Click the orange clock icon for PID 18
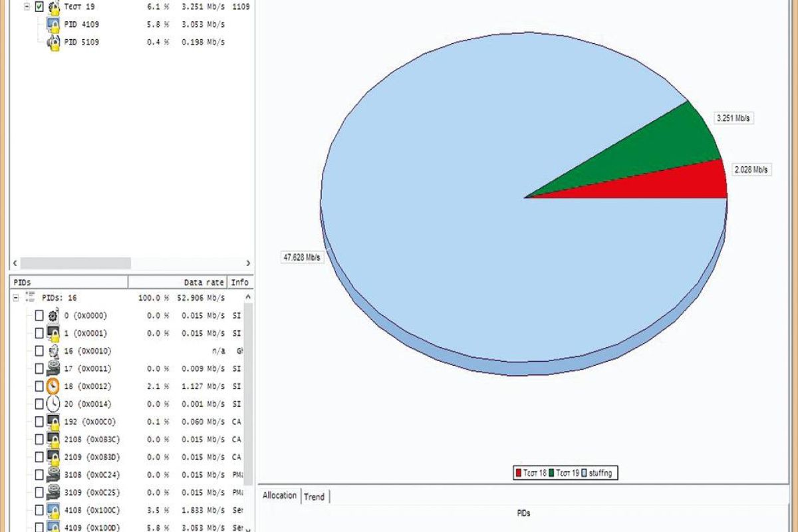 (54, 386)
